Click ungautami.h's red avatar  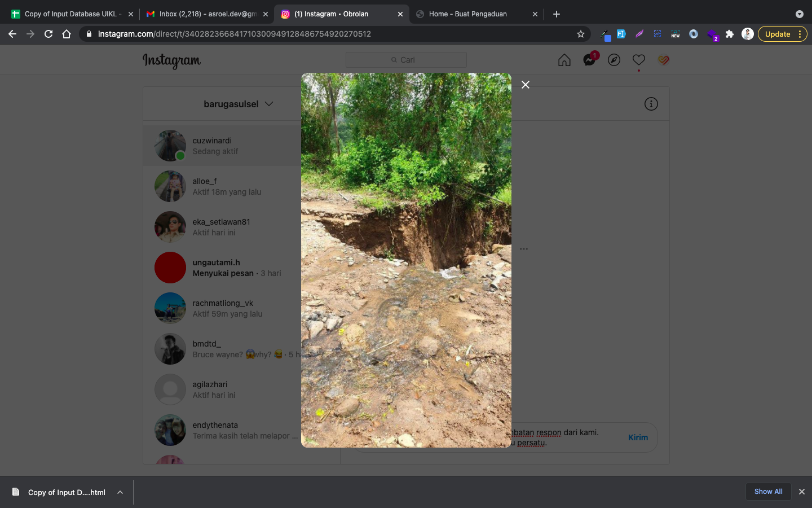170,268
